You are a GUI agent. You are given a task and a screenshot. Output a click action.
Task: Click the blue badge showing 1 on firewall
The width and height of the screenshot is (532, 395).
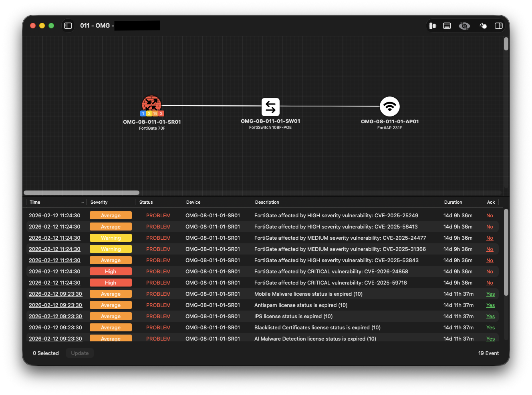tap(143, 114)
